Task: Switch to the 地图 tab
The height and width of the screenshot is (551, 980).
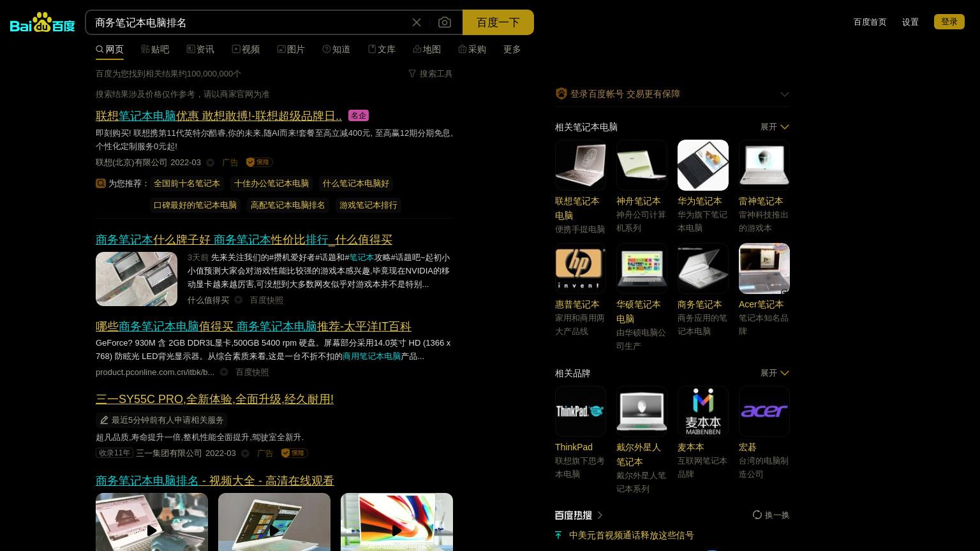Action: click(427, 49)
